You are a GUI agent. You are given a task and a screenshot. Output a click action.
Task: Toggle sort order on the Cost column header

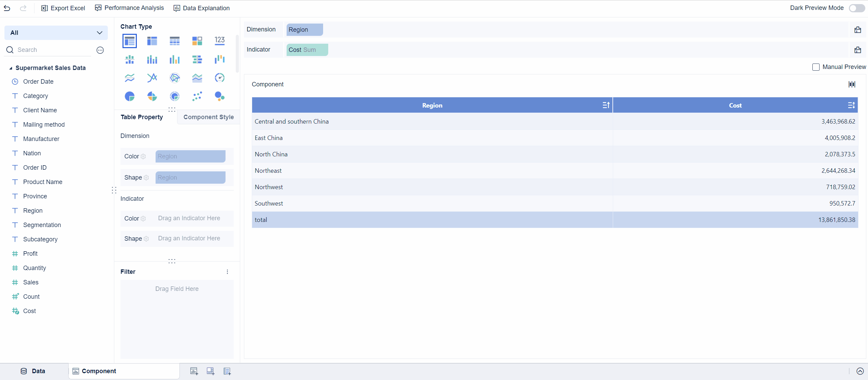click(851, 105)
